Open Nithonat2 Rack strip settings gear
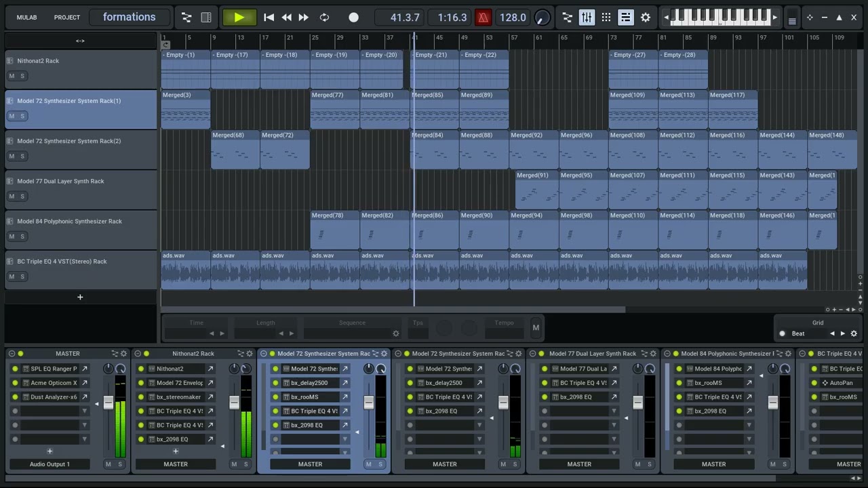This screenshot has width=868, height=488. click(250, 353)
